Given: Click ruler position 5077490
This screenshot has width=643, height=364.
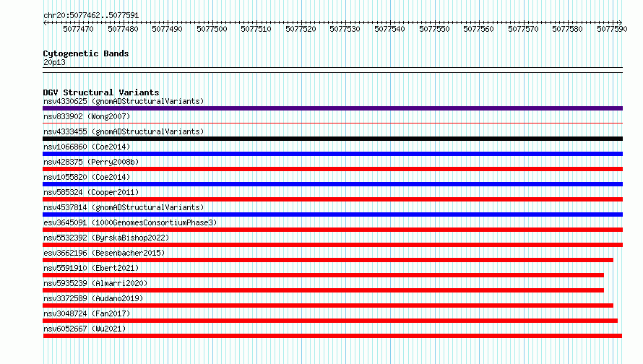Looking at the screenshot, I should [168, 29].
